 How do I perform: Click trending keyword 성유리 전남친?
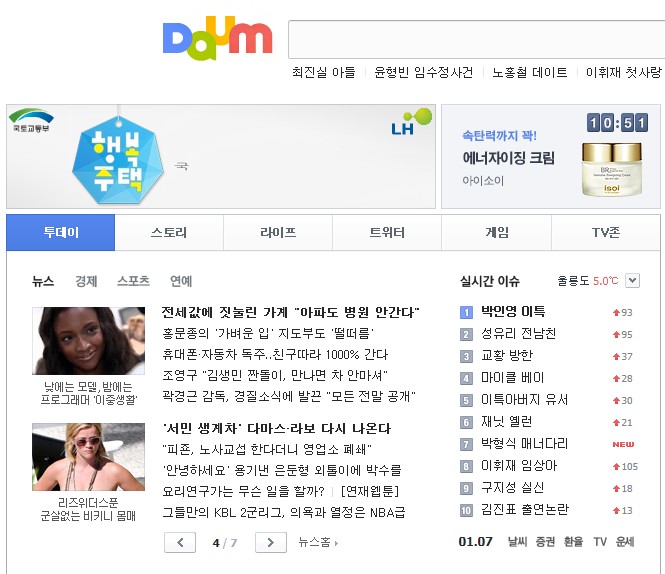[x=518, y=333]
